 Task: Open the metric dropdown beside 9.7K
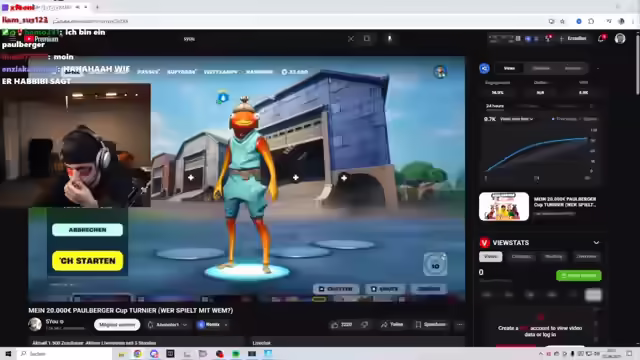[x=517, y=119]
